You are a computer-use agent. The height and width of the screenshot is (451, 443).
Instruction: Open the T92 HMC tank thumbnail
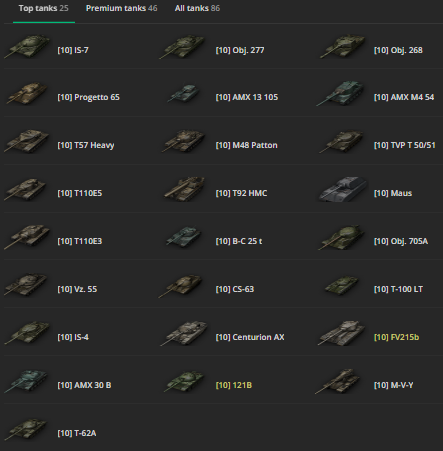pyautogui.click(x=184, y=189)
